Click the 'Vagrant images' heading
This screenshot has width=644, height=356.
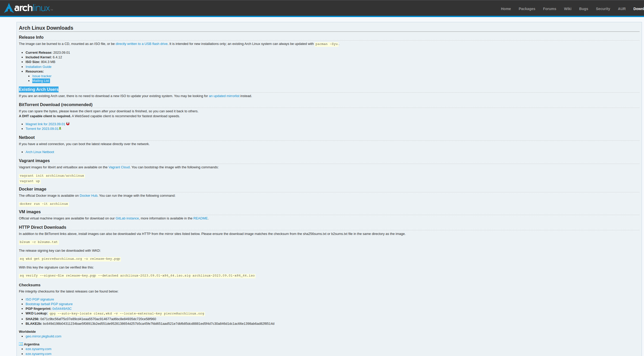pos(34,161)
